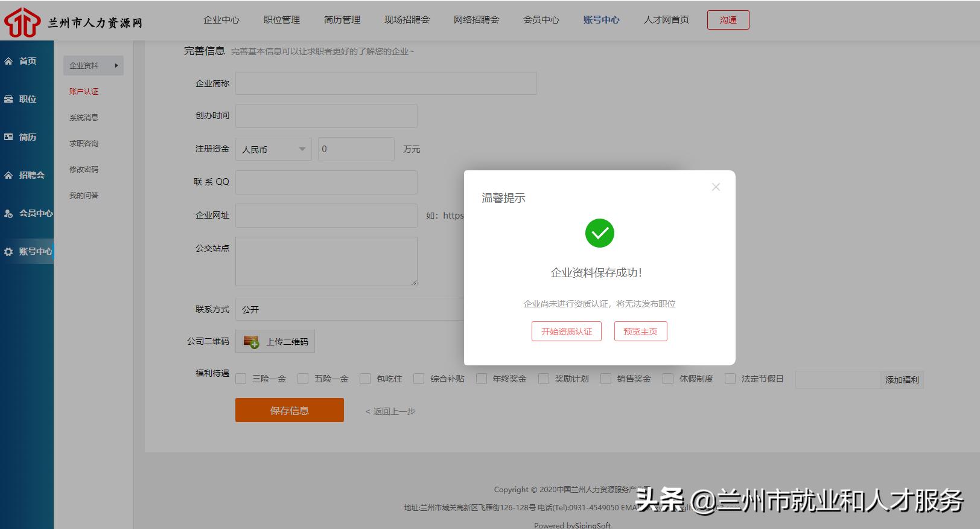Check the 综合补贴 benefit box
The width and height of the screenshot is (980, 529).
coord(419,379)
